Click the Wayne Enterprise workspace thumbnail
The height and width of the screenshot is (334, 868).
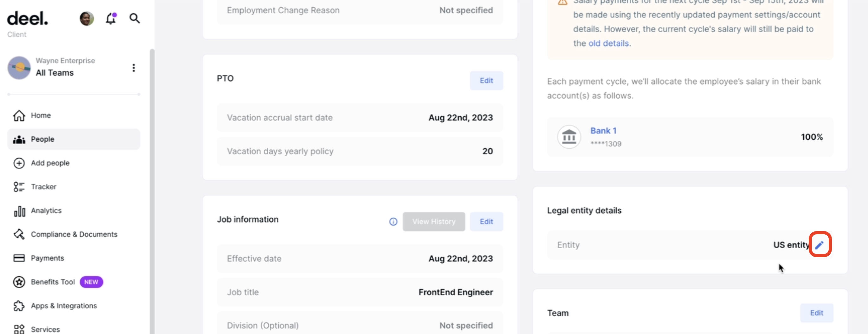pyautogui.click(x=19, y=68)
